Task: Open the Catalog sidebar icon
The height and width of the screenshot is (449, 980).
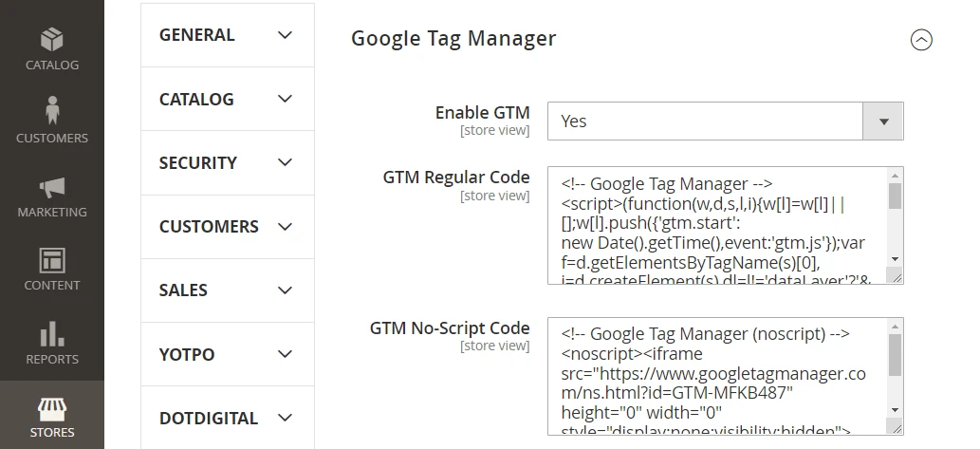Action: pyautogui.click(x=51, y=40)
